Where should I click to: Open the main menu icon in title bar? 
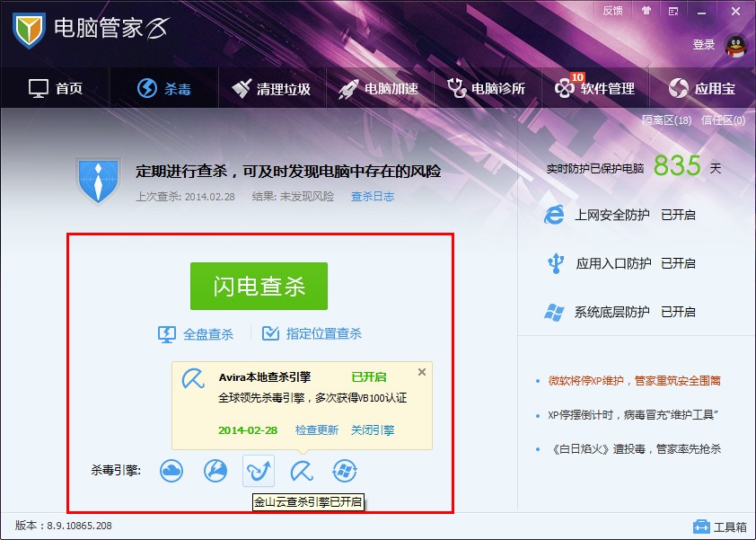[x=673, y=11]
